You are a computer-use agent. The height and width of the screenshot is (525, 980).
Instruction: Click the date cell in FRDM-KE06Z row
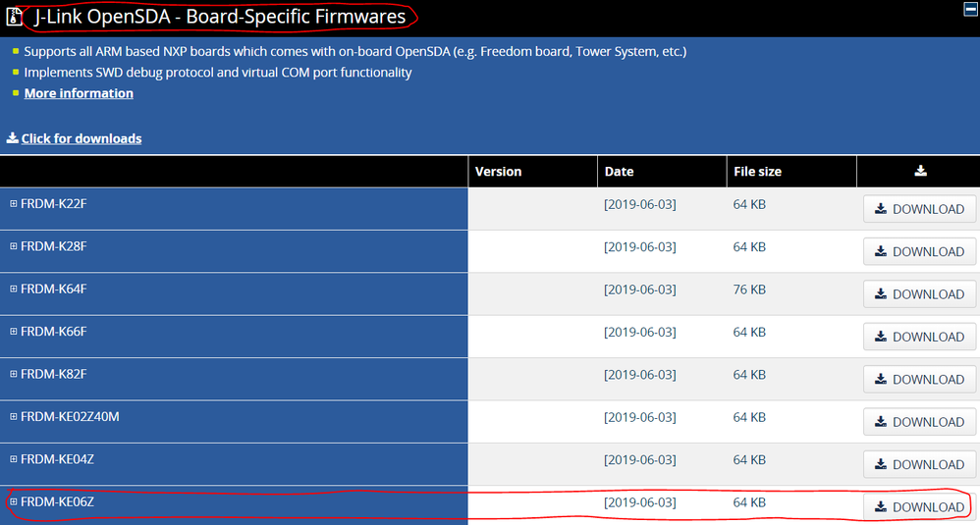[x=640, y=502]
